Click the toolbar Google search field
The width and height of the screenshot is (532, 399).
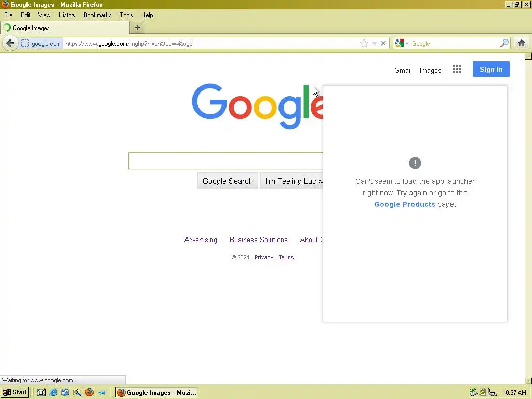455,44
